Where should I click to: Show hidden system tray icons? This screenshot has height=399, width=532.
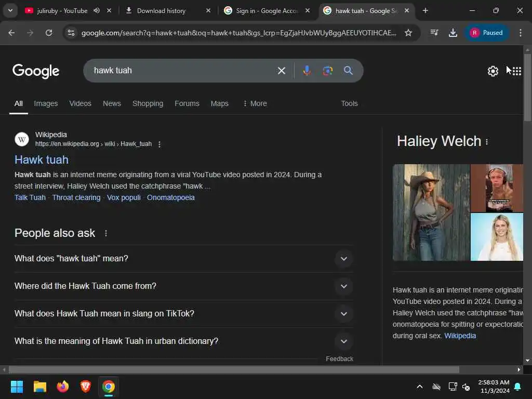[x=420, y=387]
